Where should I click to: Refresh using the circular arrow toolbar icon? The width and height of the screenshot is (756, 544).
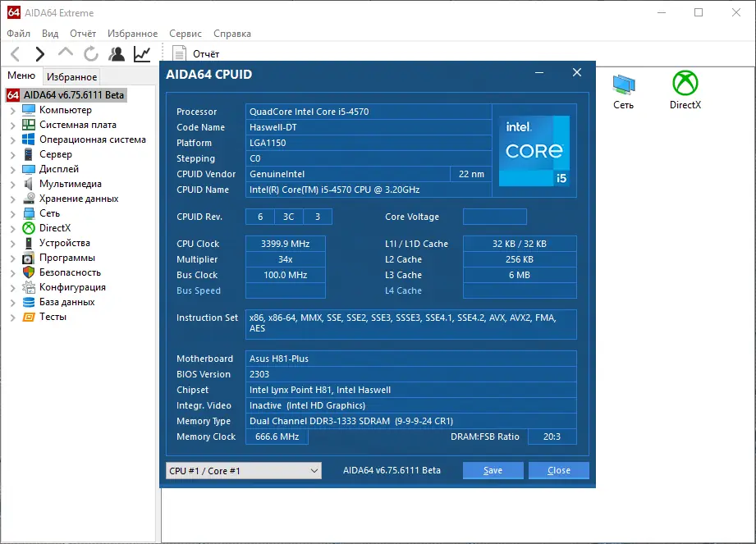(x=90, y=54)
